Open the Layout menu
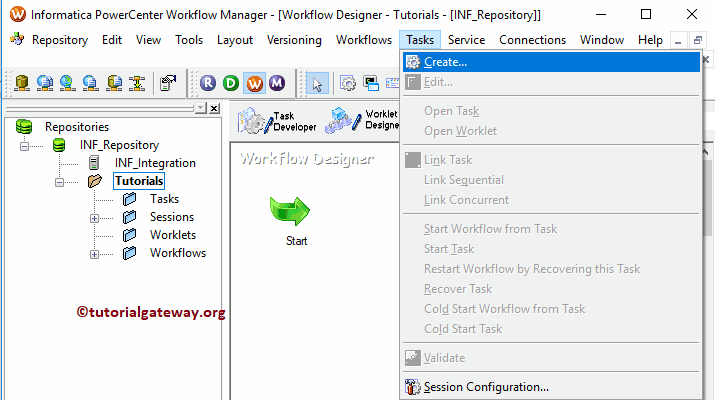This screenshot has height=400, width=715. click(235, 40)
